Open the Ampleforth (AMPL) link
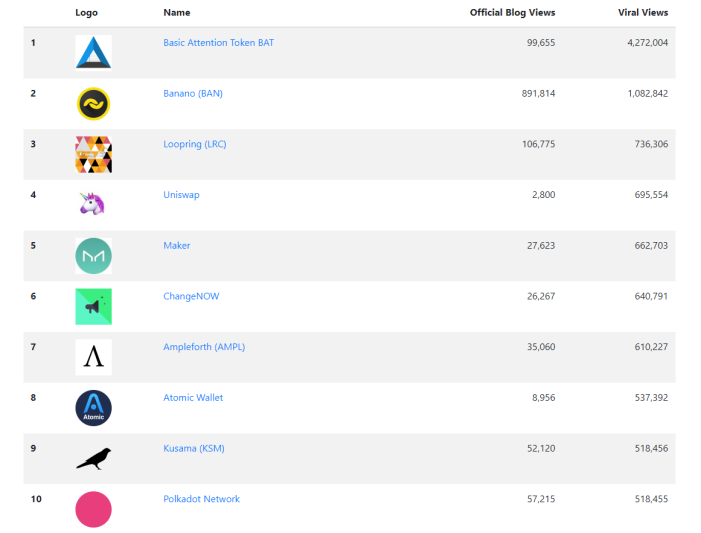The image size is (701, 533). coord(204,347)
